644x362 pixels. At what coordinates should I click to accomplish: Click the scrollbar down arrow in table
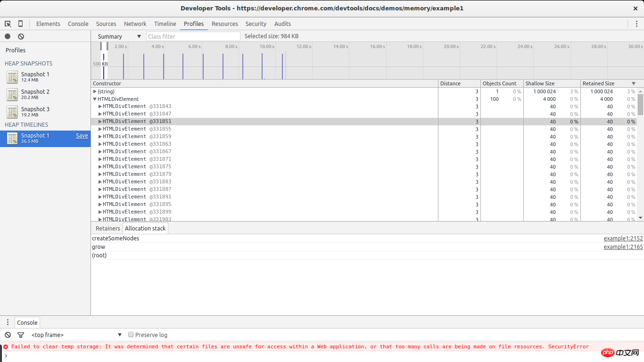640,218
